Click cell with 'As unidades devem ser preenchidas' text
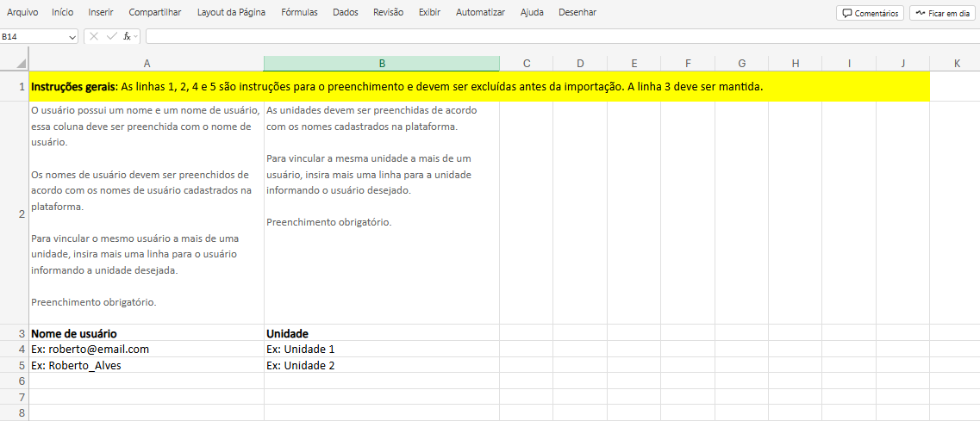The height and width of the screenshot is (421, 980). 382,213
